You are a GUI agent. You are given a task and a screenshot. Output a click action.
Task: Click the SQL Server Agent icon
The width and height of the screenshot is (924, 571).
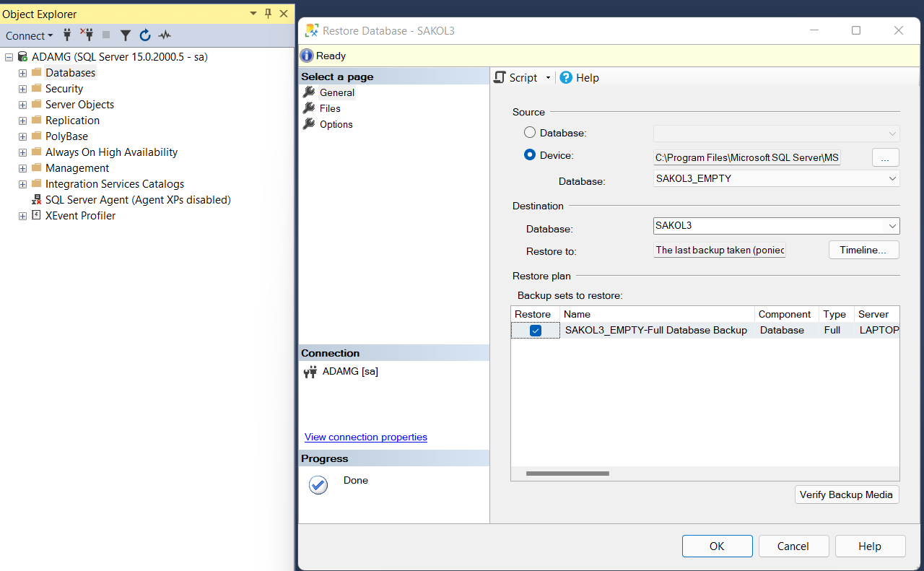tap(37, 200)
